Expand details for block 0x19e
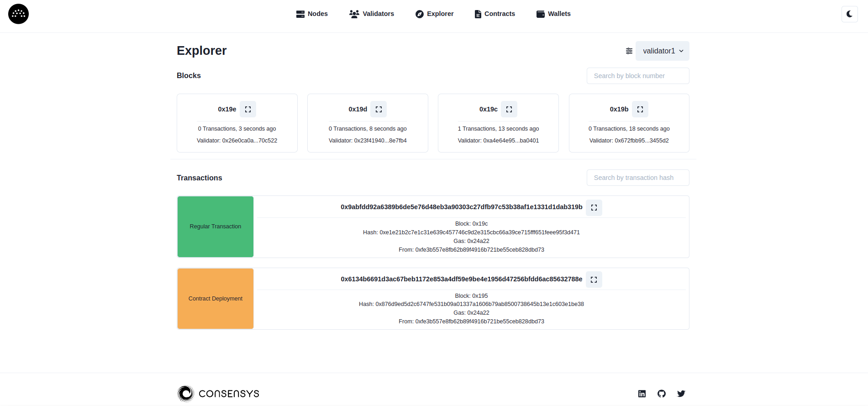 point(248,109)
